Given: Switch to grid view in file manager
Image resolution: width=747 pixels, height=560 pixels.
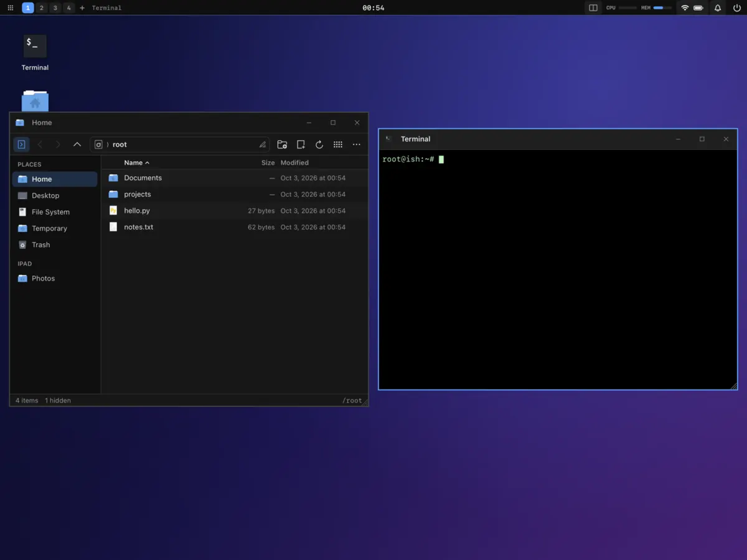Looking at the screenshot, I should click(338, 144).
